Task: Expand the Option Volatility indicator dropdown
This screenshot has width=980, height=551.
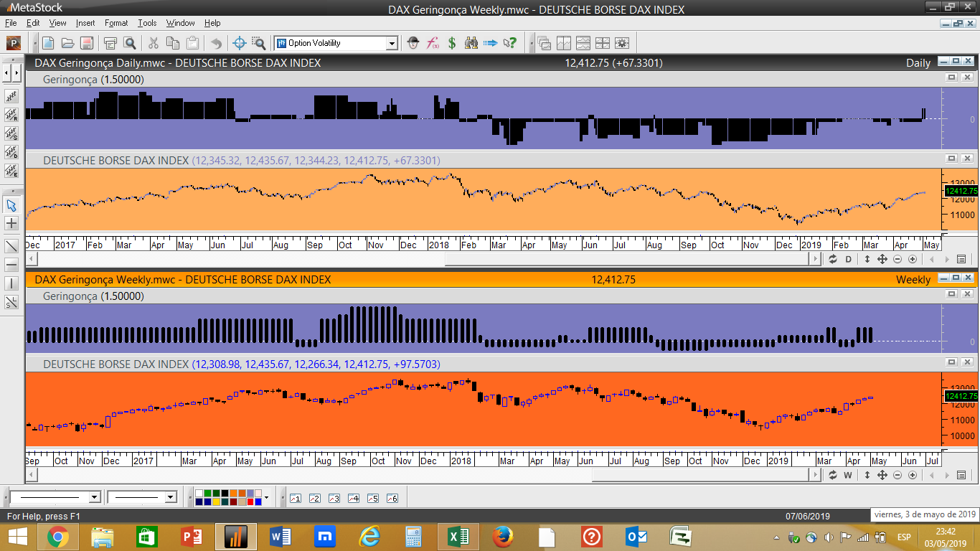Action: coord(392,43)
